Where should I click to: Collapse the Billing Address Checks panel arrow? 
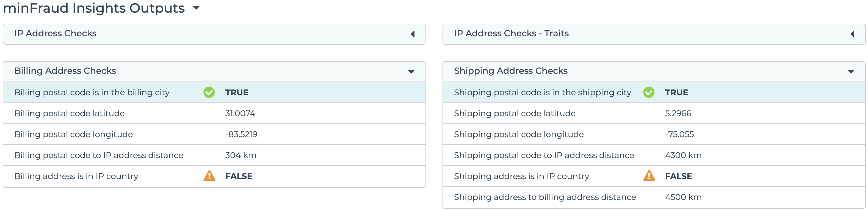(x=411, y=71)
